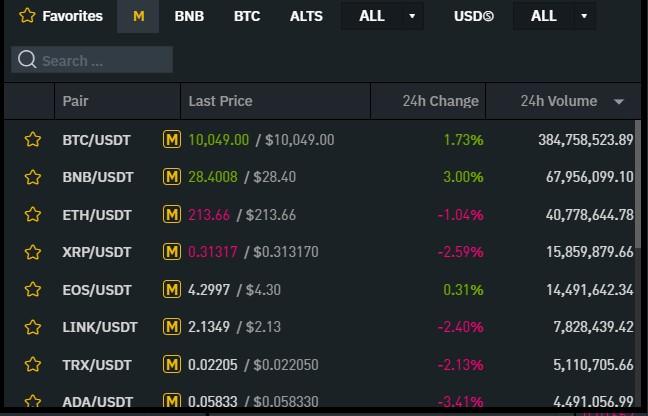The height and width of the screenshot is (416, 648).
Task: Toggle favorite star for BTC/USDT
Action: point(33,140)
